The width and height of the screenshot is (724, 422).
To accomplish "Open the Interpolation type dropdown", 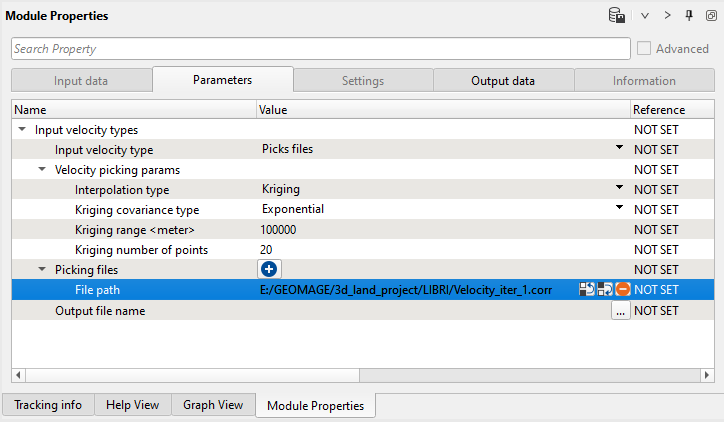I will [x=619, y=188].
